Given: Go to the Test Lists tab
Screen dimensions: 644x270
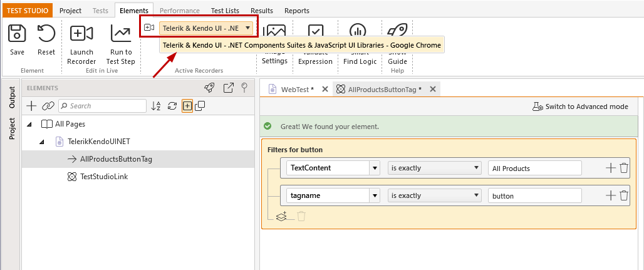Looking at the screenshot, I should tap(225, 11).
